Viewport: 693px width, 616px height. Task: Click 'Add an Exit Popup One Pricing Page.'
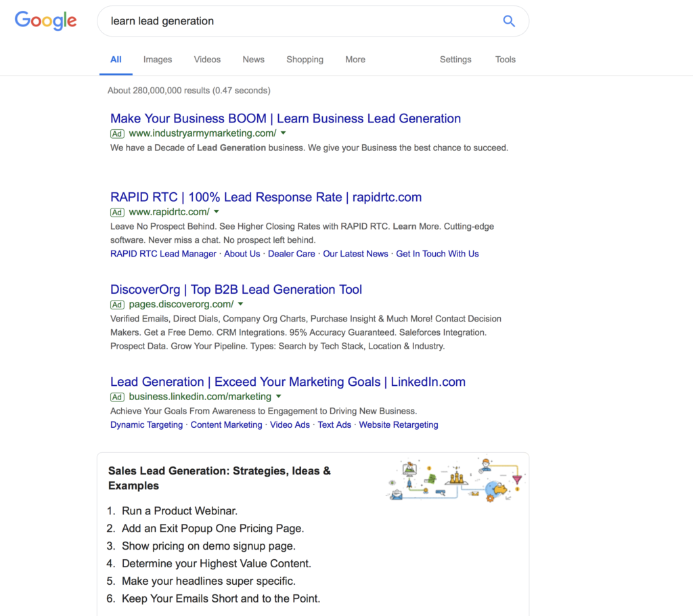(213, 529)
